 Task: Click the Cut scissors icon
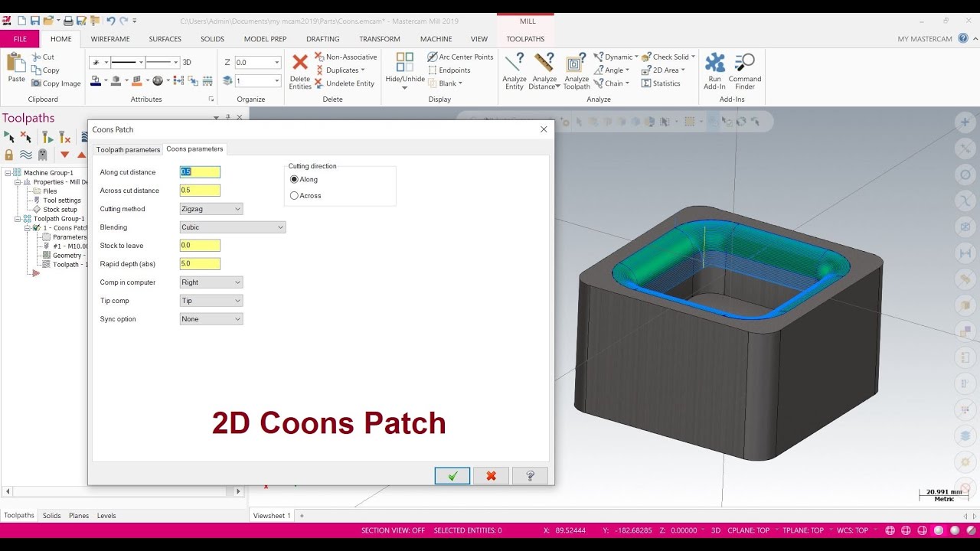point(36,57)
